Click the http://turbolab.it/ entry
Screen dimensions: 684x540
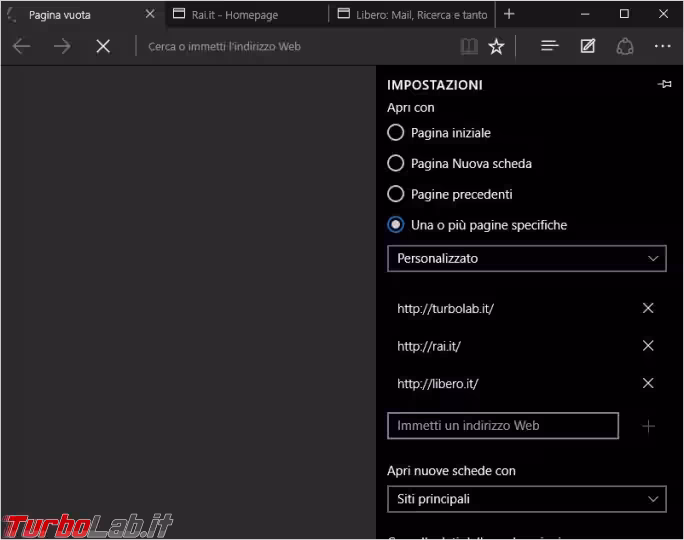pyautogui.click(x=445, y=308)
